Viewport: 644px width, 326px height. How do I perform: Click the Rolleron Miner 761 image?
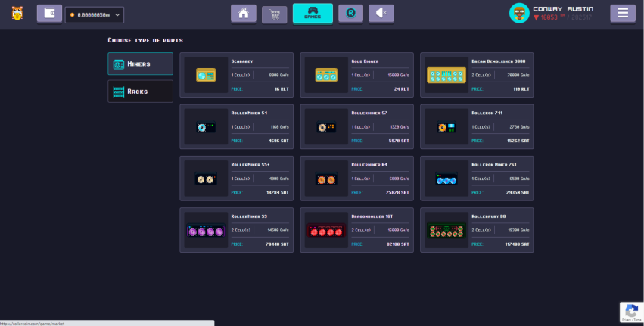click(x=446, y=179)
